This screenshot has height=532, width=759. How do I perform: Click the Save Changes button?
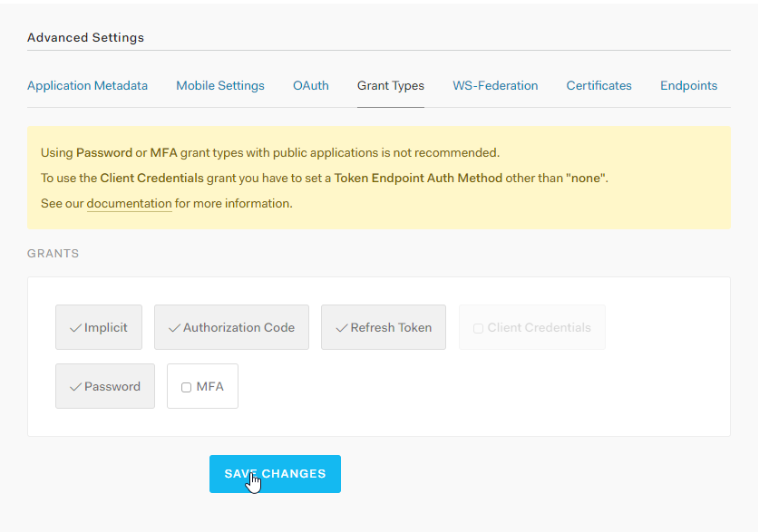tap(275, 474)
